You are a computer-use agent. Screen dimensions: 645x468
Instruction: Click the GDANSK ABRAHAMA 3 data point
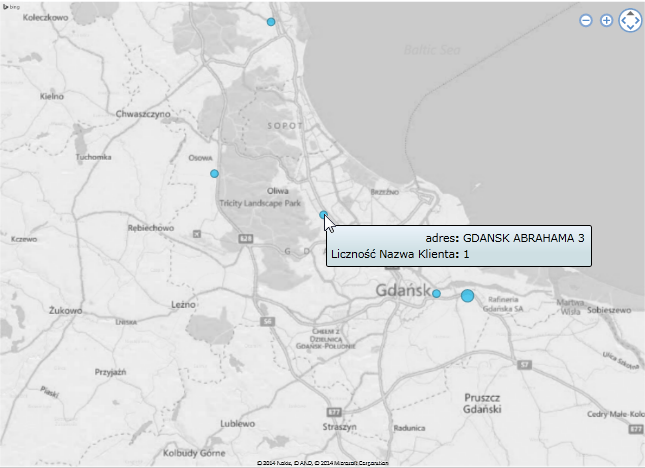pos(323,215)
